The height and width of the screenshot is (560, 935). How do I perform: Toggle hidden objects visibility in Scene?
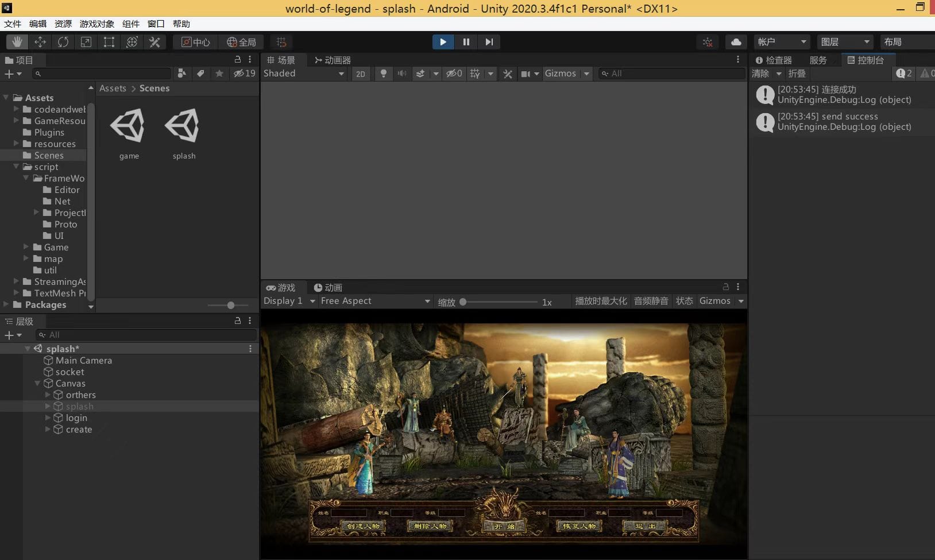(x=454, y=74)
